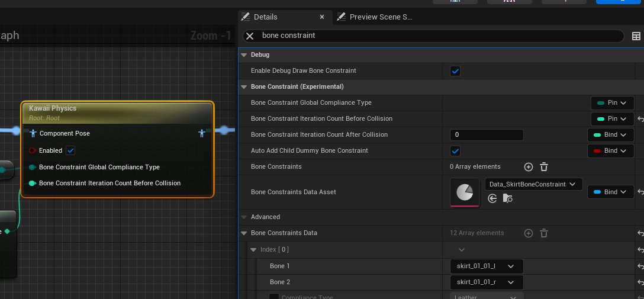Open Bone 1 skirt_01_01_l bone selector
The image size is (644, 299).
coord(487,266)
